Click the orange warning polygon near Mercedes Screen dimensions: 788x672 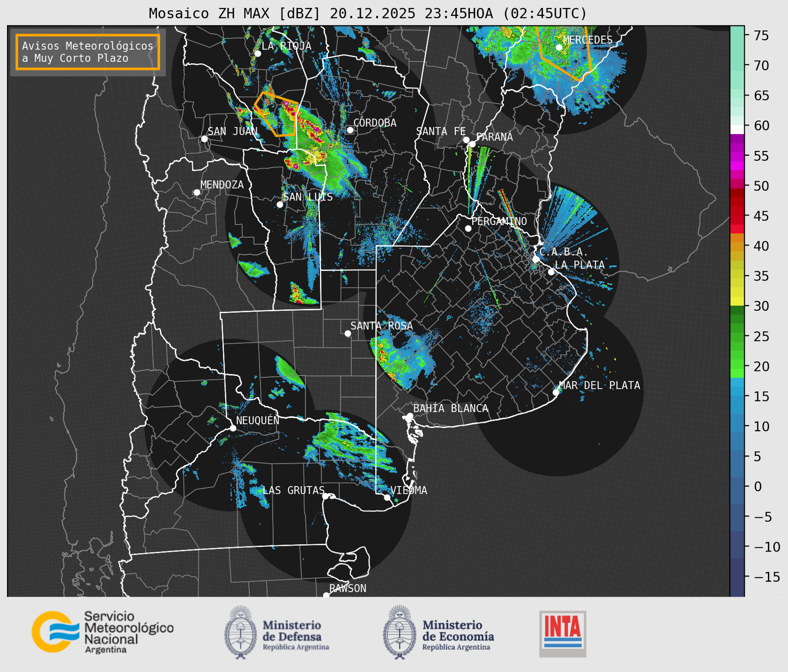click(x=564, y=53)
